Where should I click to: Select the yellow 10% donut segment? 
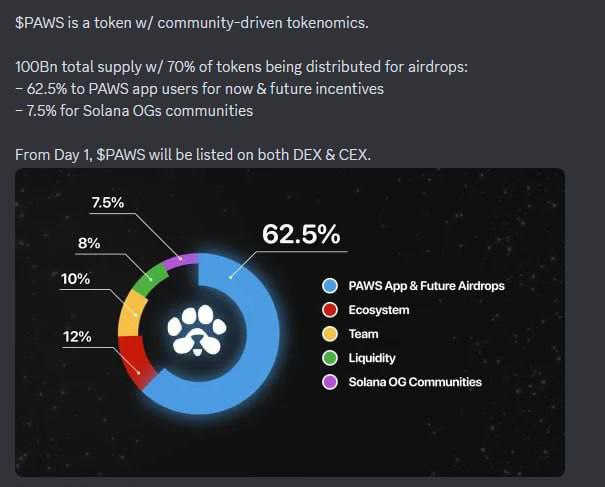click(131, 315)
